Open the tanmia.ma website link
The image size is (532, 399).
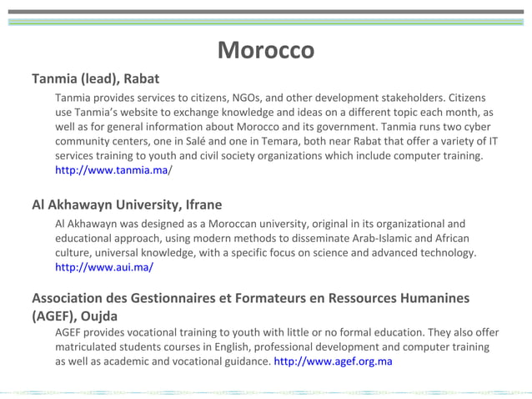point(113,169)
